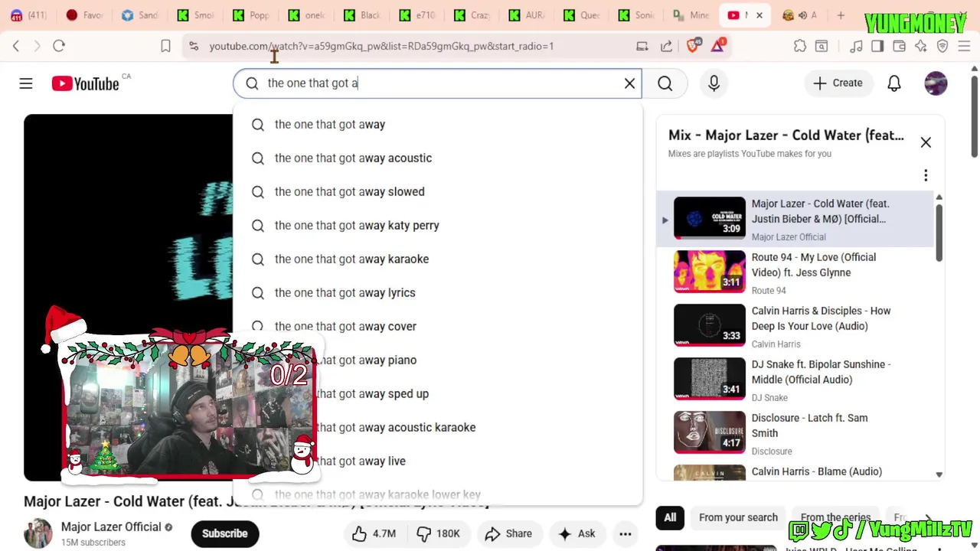This screenshot has width=980, height=551.
Task: Open Disclosure - Latch ft. Sam Smith
Action: tap(796, 433)
